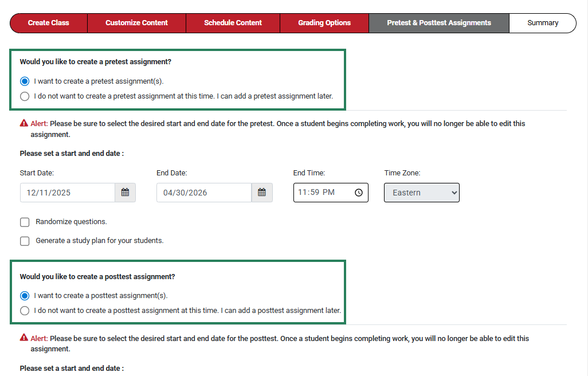Screen dimensions: 588x376
Task: Check Generate a study plan for your students
Action: pos(25,241)
